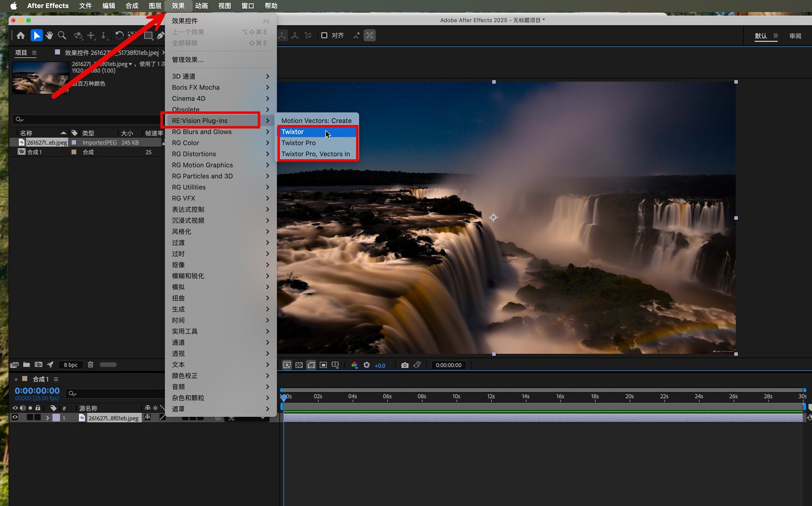Expand the Cinema 4D effects submenu
This screenshot has height=506, width=812.
click(x=221, y=98)
